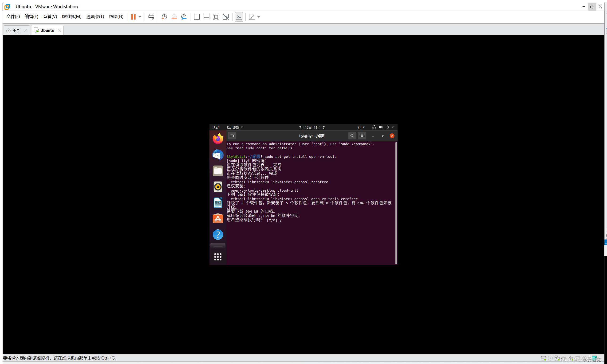607x364 pixels.
Task: Open the snapshot manager icon
Action: click(x=184, y=17)
